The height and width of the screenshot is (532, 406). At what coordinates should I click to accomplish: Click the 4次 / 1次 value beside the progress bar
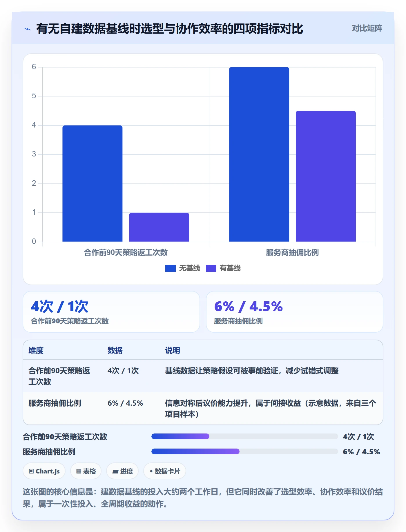[x=358, y=437]
